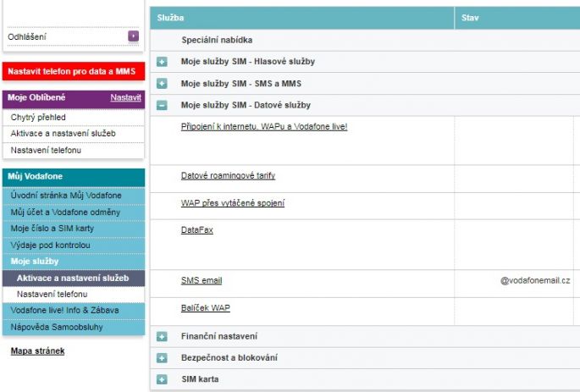This screenshot has width=580, height=392.
Task: Collapse Moje služby SIM - Datové služby
Action: point(162,105)
